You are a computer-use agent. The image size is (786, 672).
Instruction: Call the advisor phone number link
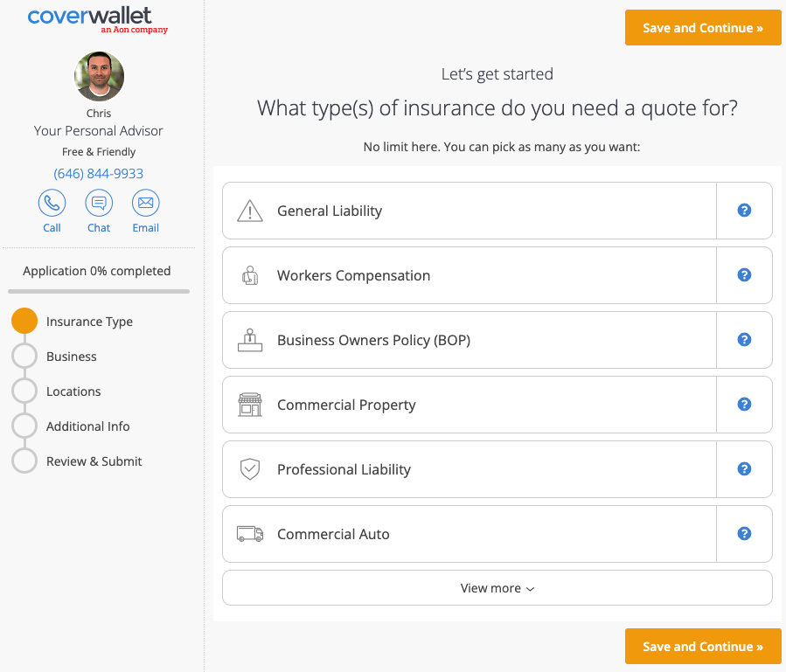98,173
